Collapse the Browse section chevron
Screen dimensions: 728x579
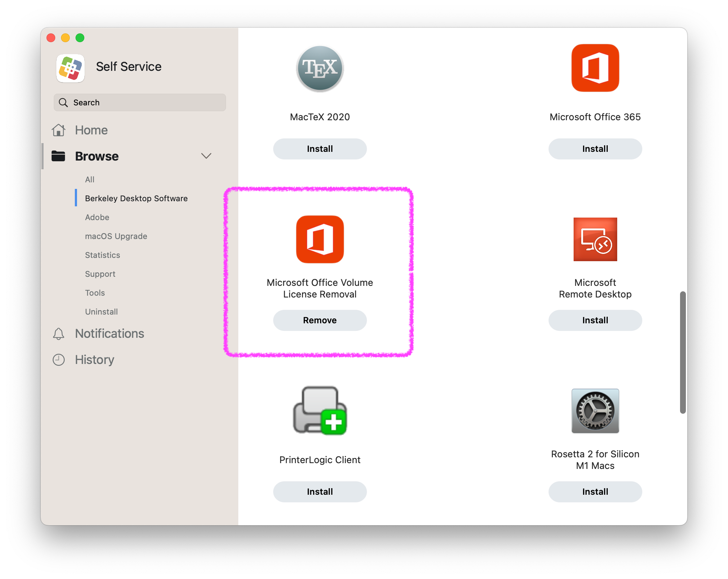click(206, 156)
